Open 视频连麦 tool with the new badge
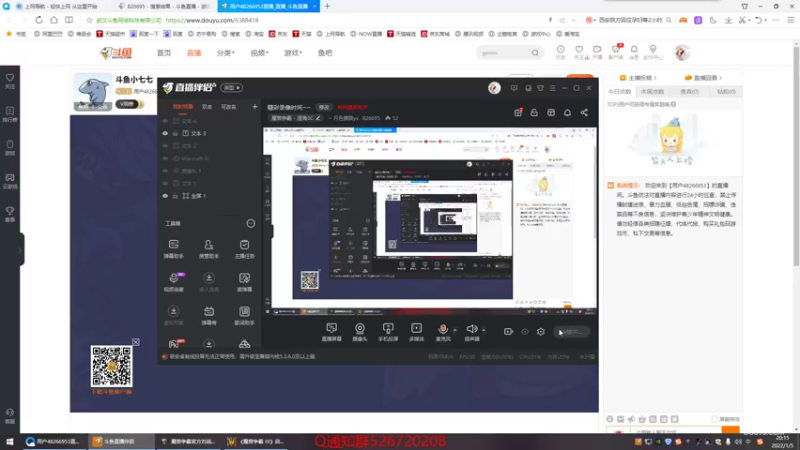This screenshot has width=800, height=450. click(x=173, y=282)
